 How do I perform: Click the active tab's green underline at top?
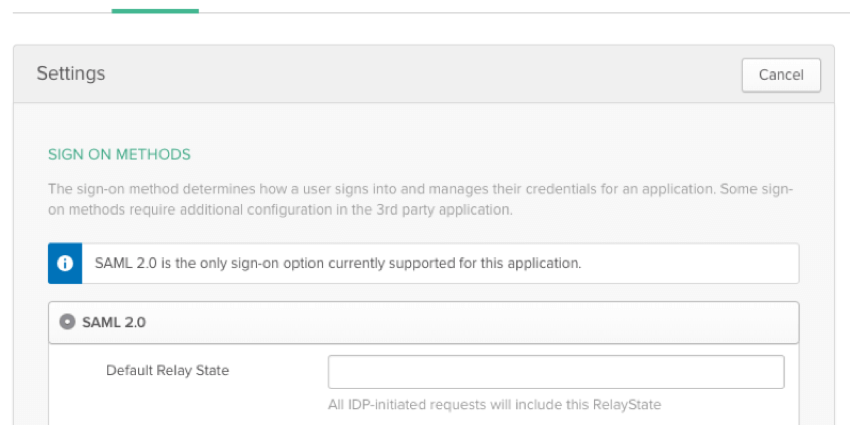[155, 11]
